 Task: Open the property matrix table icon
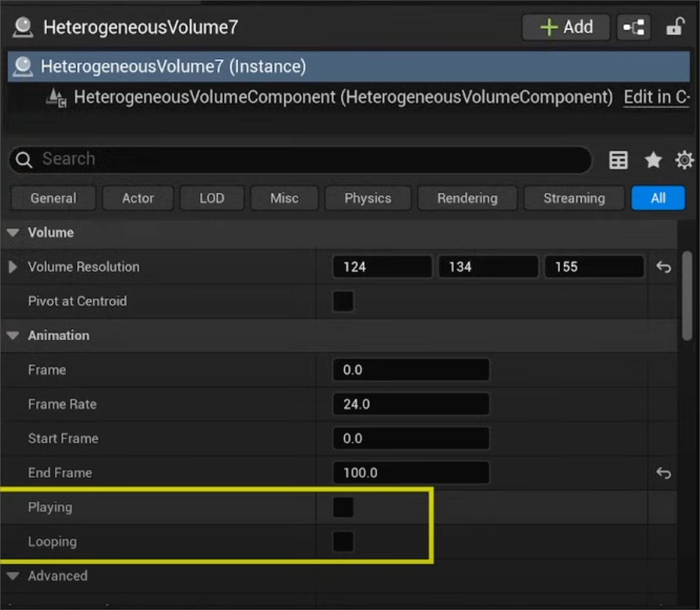pos(619,160)
